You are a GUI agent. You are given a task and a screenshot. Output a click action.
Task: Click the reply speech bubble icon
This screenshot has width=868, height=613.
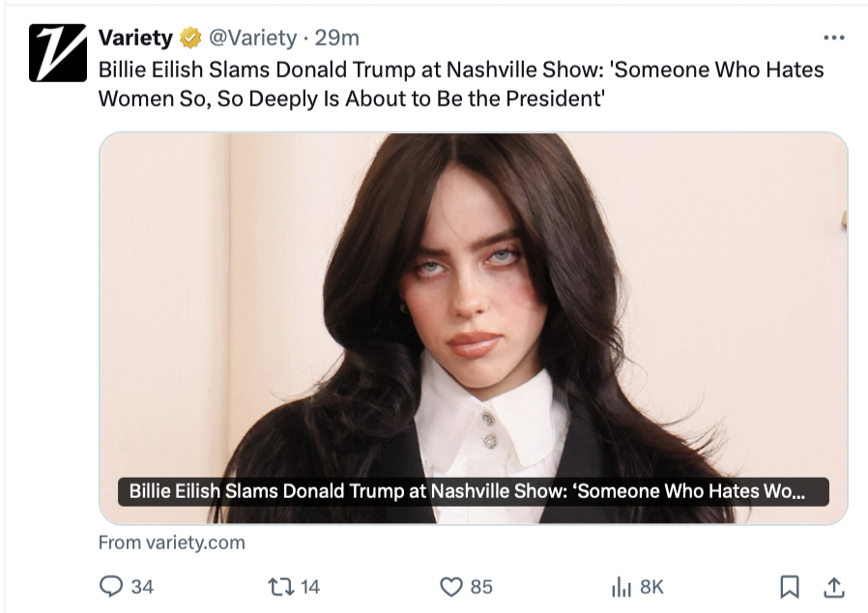tap(112, 586)
